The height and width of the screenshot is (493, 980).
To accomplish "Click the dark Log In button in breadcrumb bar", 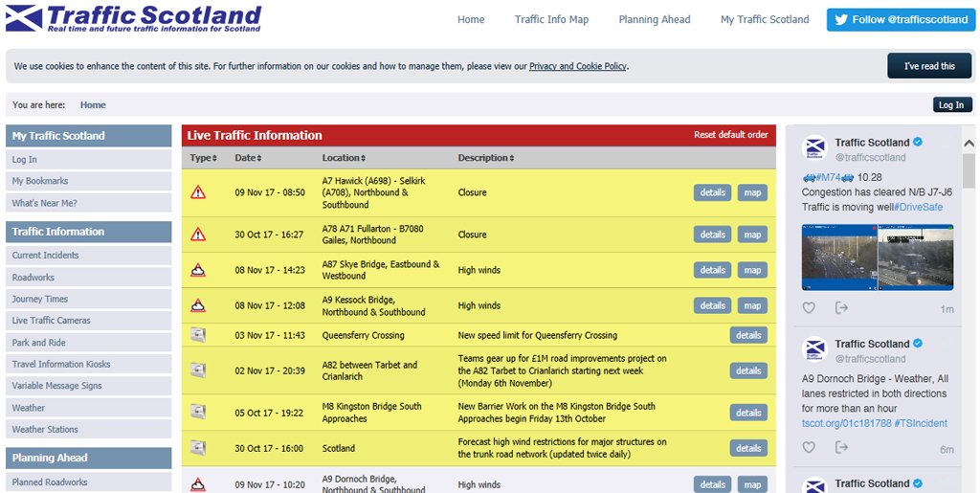I will (952, 105).
